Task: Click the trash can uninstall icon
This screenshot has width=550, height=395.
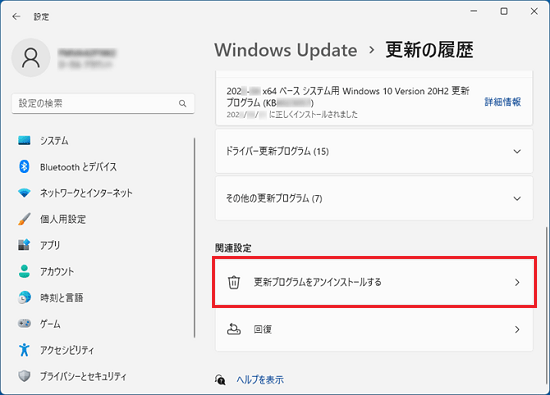Action: (x=234, y=282)
